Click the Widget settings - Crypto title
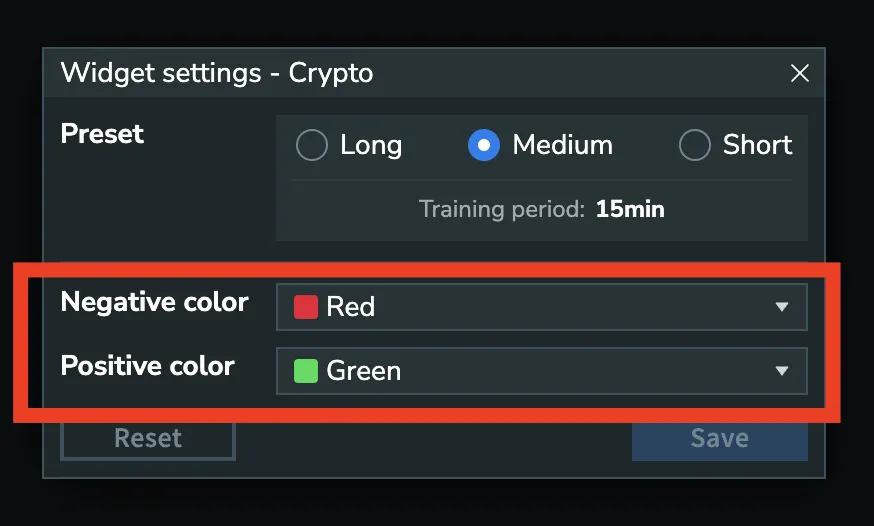The image size is (874, 526). tap(216, 73)
